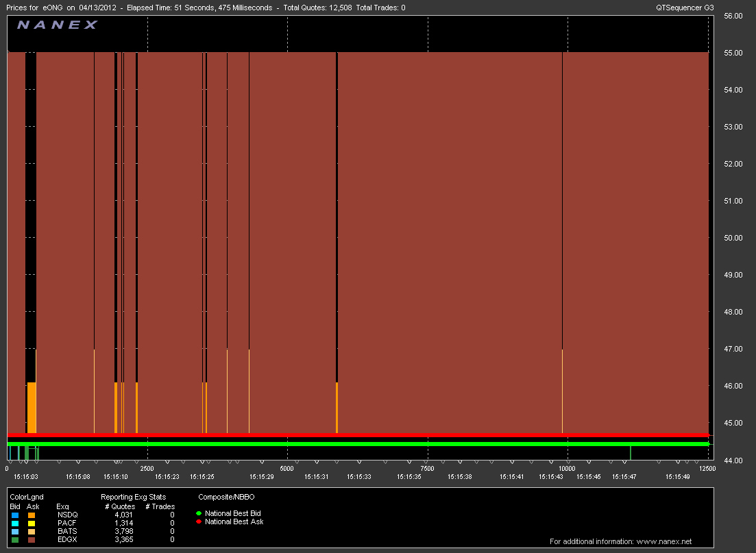Open the www.nanex.net information link

(x=664, y=541)
